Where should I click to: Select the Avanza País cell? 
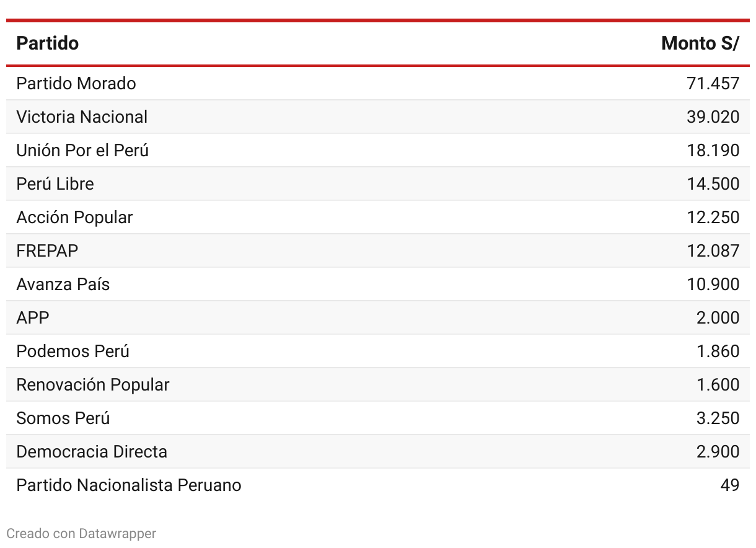click(63, 285)
